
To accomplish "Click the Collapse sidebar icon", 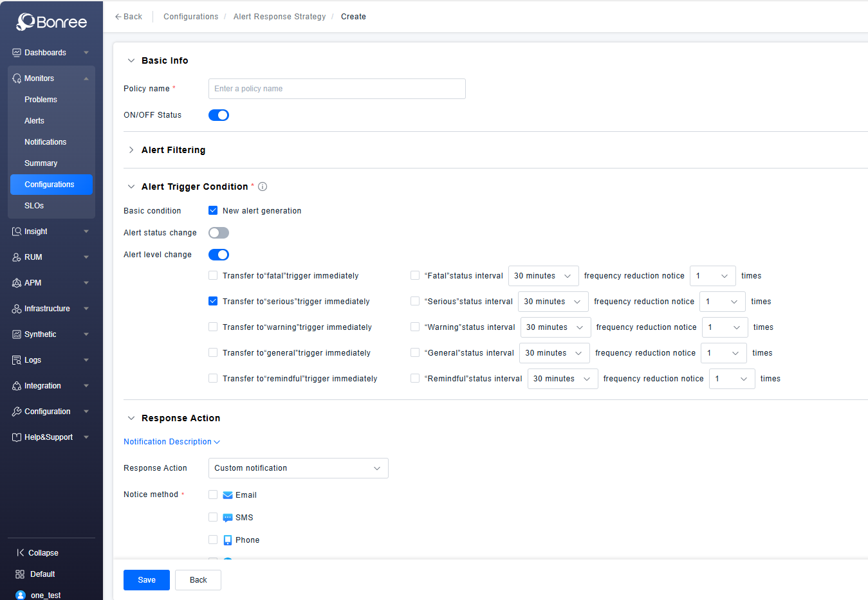I will click(20, 553).
